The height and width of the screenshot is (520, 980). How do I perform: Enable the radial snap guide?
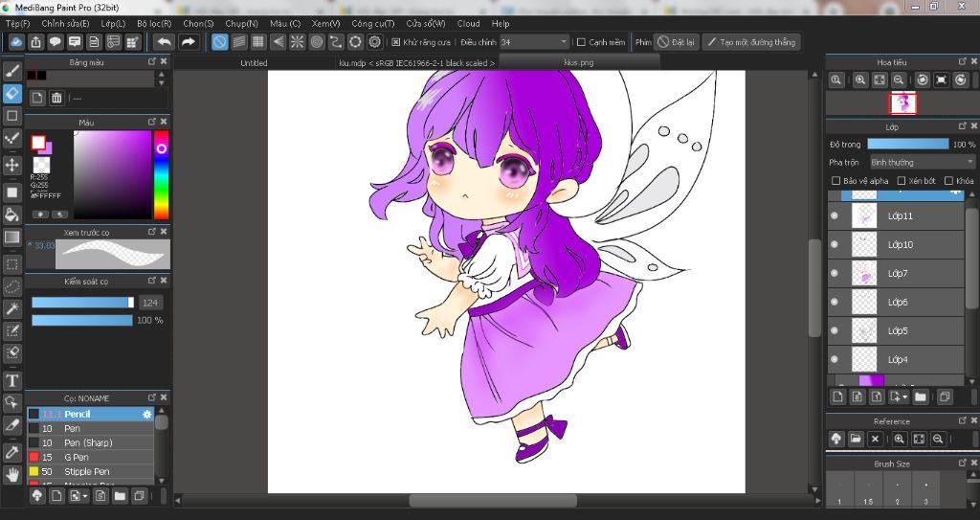pyautogui.click(x=297, y=42)
